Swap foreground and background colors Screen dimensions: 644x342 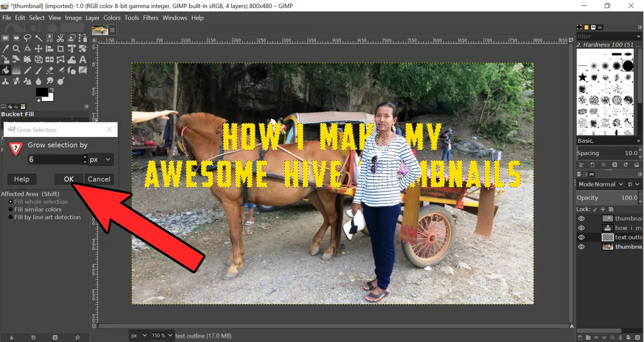[x=52, y=89]
